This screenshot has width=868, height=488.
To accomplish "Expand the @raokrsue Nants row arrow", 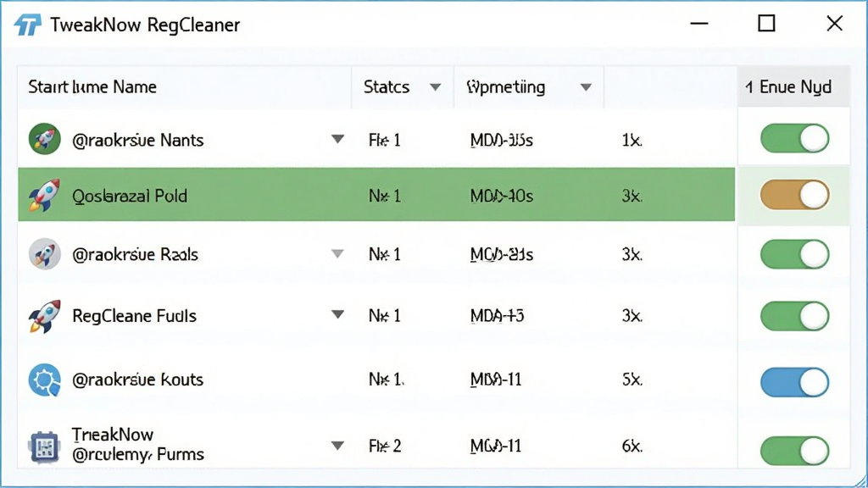I will tap(337, 139).
